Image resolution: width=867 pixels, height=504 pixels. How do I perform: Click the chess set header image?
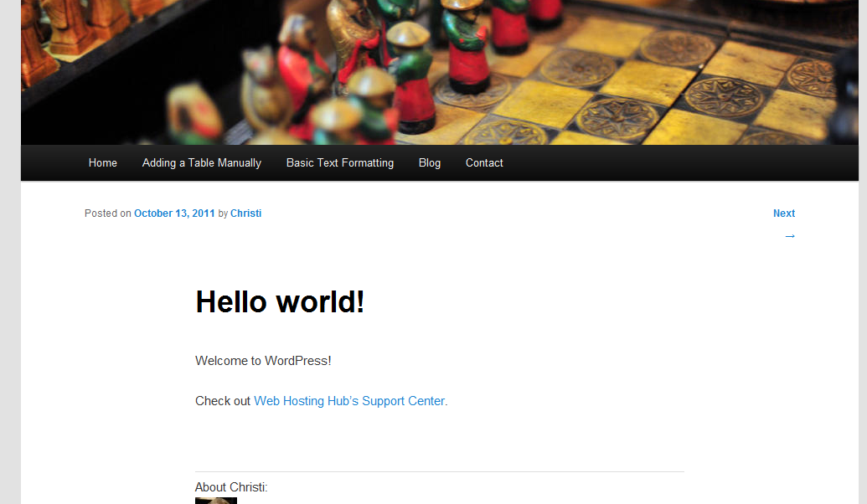440,72
